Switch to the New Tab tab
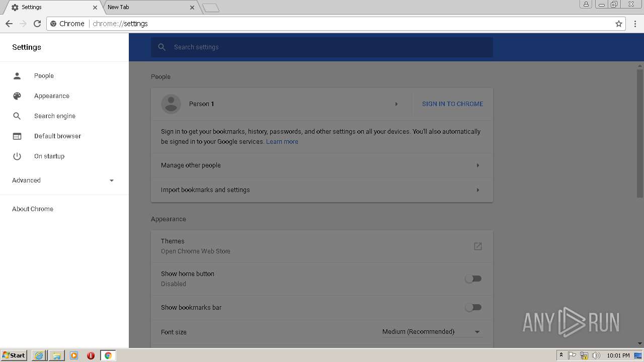Image resolution: width=644 pixels, height=362 pixels. 150,8
